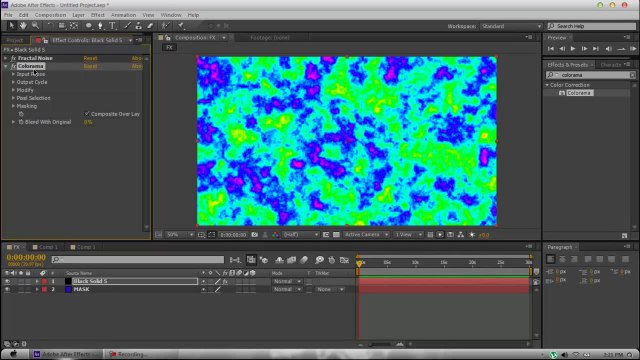Click the timeline layer search field
Viewport: 640px width, 360px height.
(138, 260)
